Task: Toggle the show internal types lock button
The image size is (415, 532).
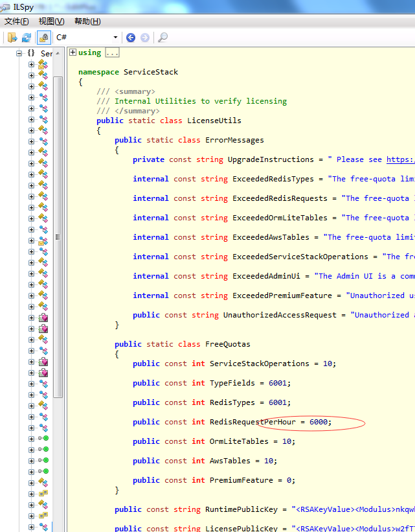Action: click(x=44, y=38)
